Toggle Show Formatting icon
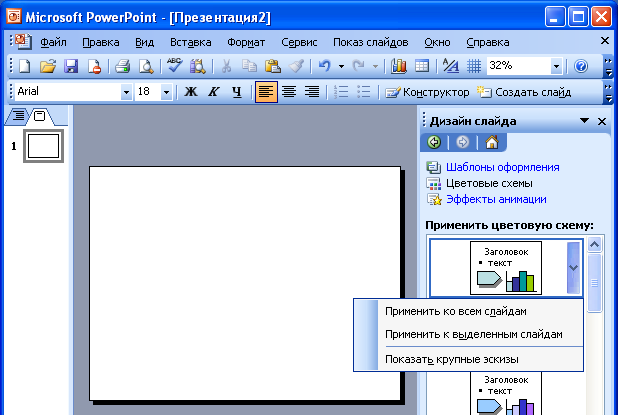618x415 pixels. 450,66
